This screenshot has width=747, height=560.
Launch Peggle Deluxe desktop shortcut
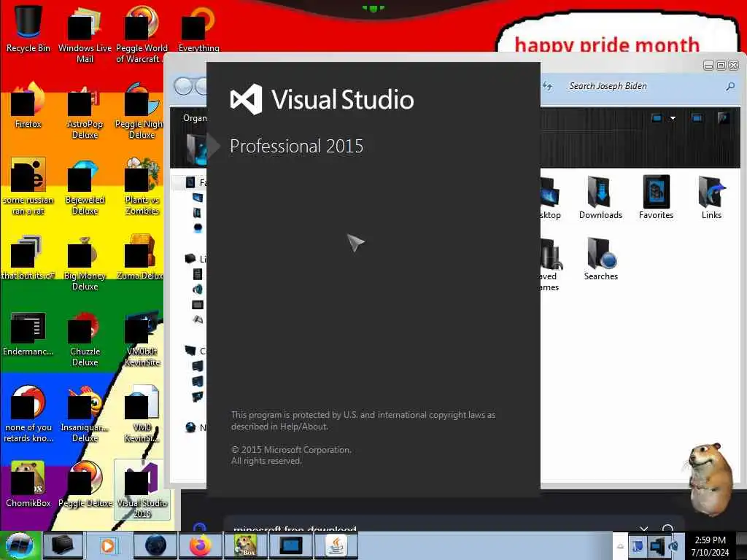85,485
